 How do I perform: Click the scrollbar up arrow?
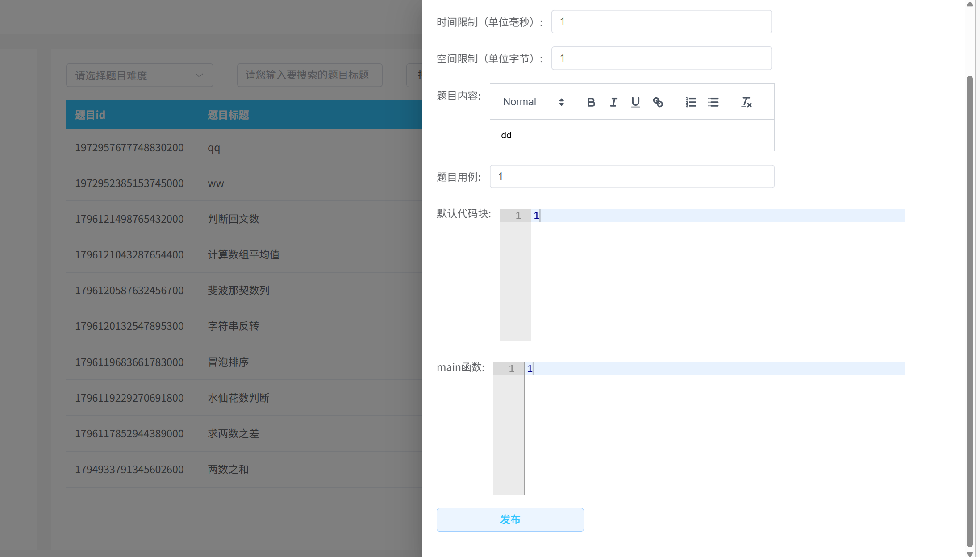point(970,4)
